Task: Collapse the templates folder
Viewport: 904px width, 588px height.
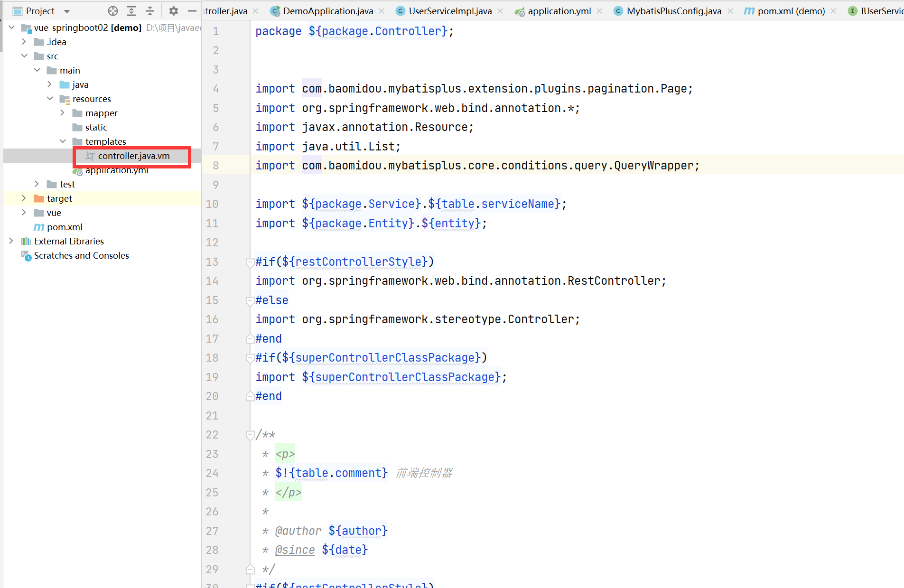Action: pyautogui.click(x=63, y=141)
